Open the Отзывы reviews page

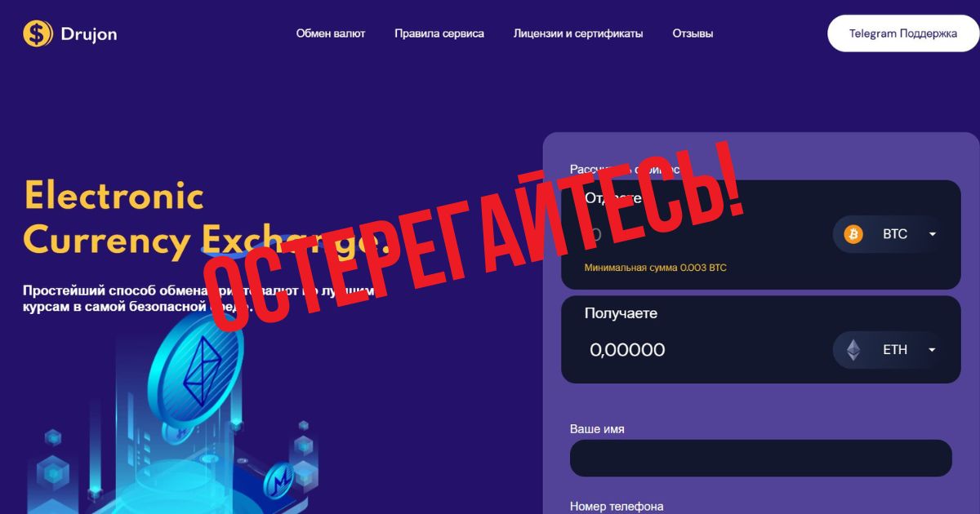tap(693, 33)
